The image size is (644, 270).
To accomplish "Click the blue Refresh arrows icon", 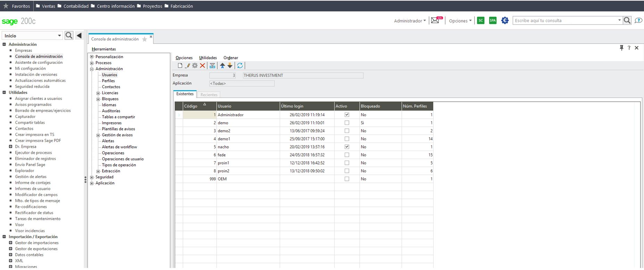I will pyautogui.click(x=240, y=66).
